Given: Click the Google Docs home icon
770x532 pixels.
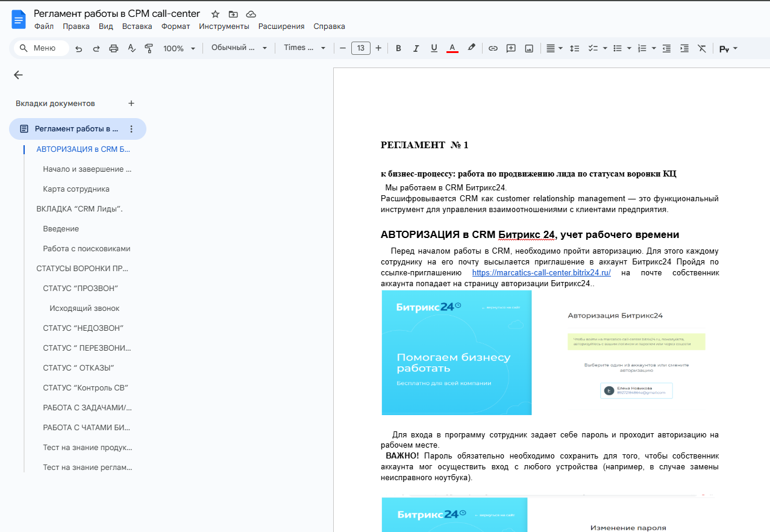Looking at the screenshot, I should [x=19, y=19].
